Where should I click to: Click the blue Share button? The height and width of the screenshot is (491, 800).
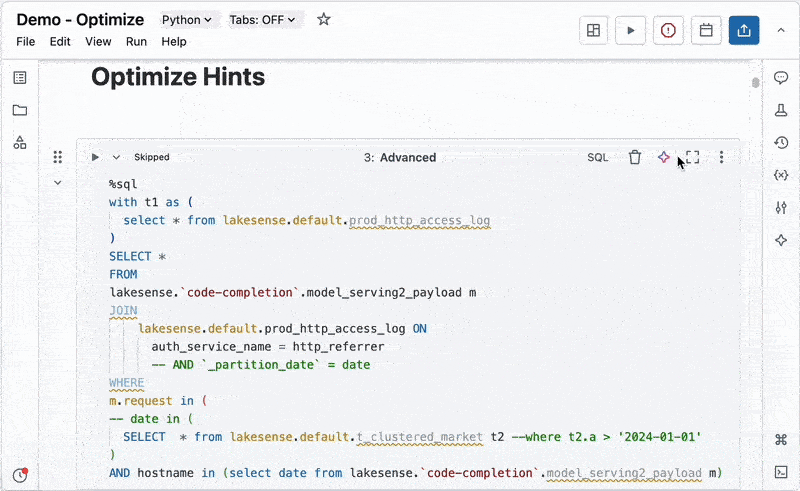[x=743, y=30]
